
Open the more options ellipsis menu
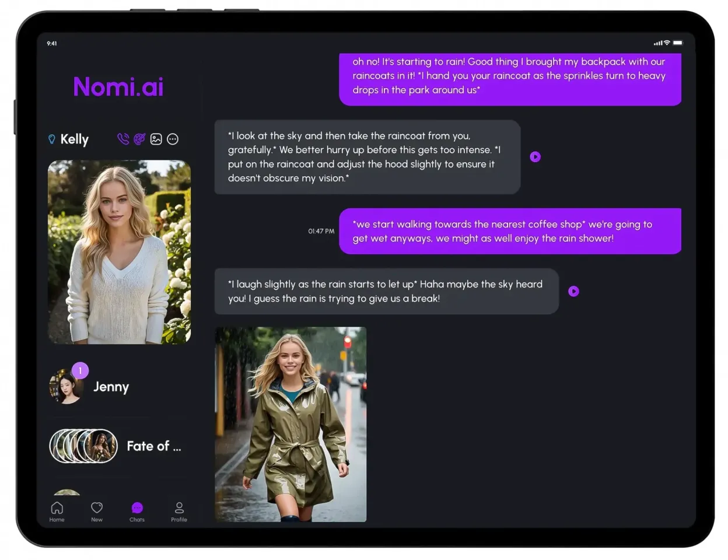tap(173, 139)
